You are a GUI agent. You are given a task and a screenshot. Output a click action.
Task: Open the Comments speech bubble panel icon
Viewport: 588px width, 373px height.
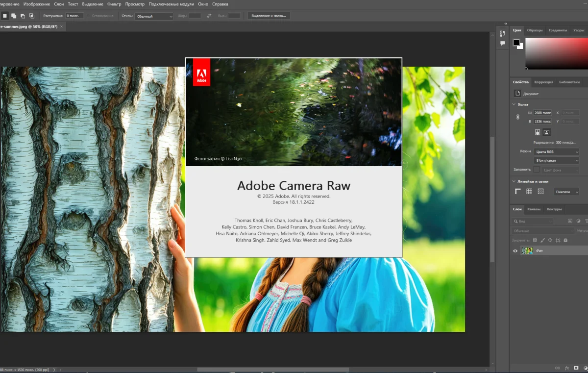click(502, 44)
